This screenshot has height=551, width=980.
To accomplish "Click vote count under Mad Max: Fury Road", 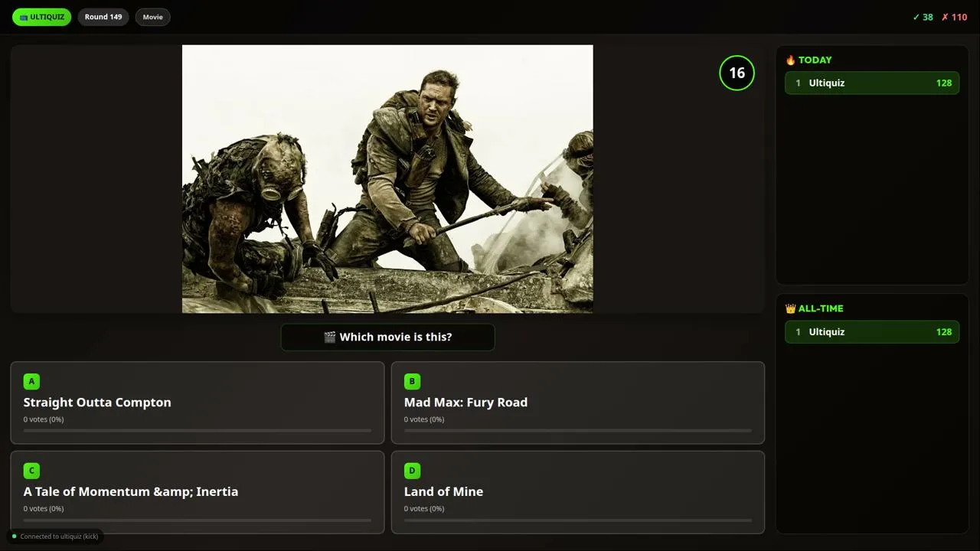I will [x=424, y=419].
